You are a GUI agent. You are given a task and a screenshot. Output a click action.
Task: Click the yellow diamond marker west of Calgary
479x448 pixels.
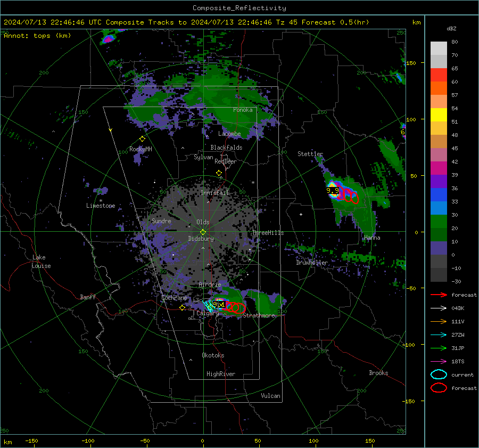[182, 308]
